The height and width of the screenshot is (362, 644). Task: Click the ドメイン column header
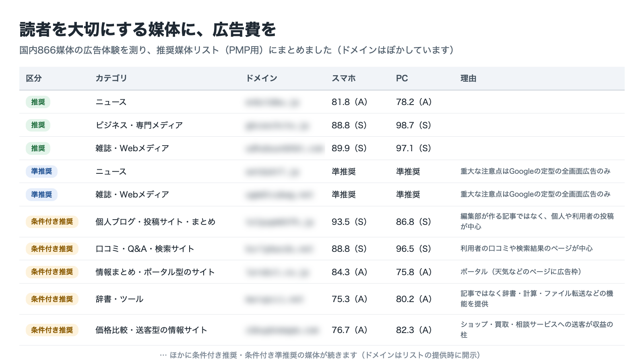tap(262, 78)
